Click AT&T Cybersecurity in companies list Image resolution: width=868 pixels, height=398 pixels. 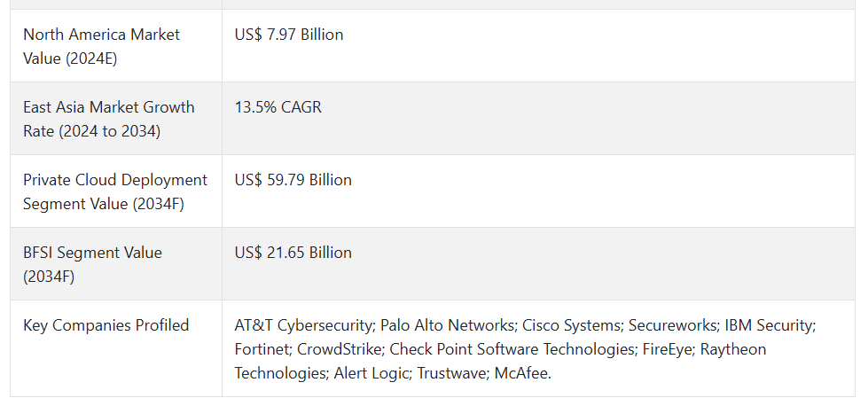303,325
